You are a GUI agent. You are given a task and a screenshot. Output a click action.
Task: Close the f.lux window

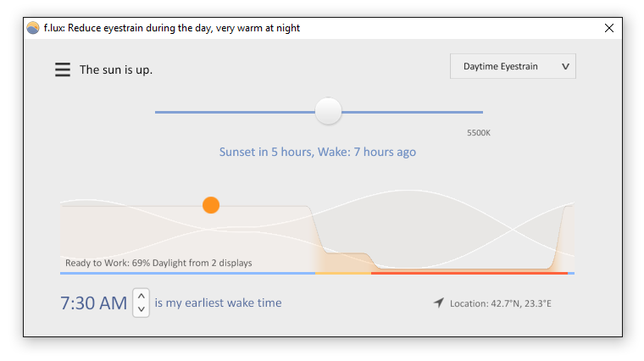(x=609, y=28)
